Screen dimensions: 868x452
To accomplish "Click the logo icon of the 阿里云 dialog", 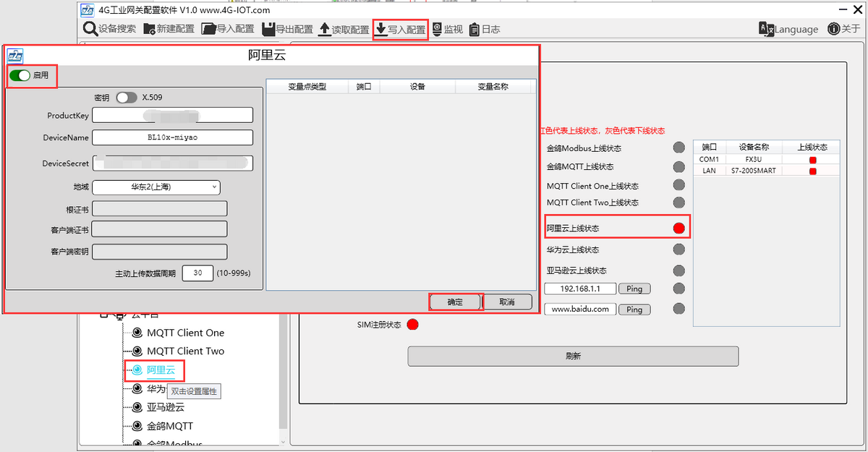I will (x=15, y=56).
